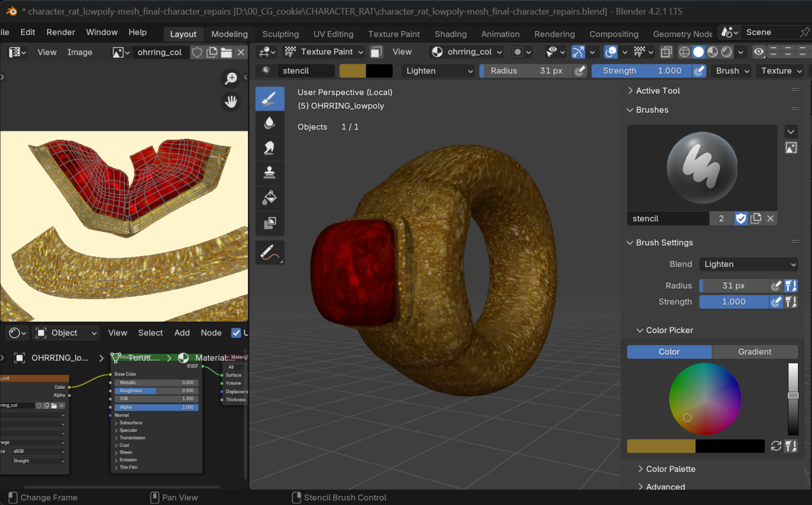Click the Gradient button in Color Picker
The width and height of the screenshot is (812, 505).
tap(754, 351)
